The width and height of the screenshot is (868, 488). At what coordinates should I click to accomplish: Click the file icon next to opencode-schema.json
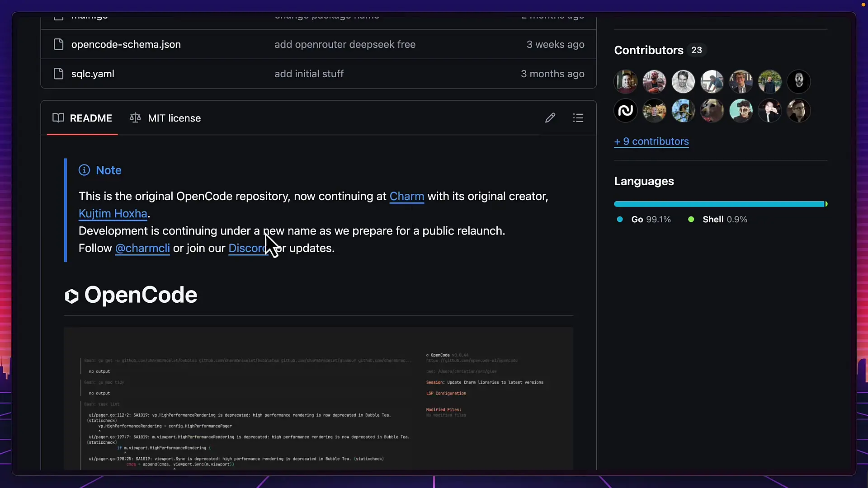[x=58, y=44]
